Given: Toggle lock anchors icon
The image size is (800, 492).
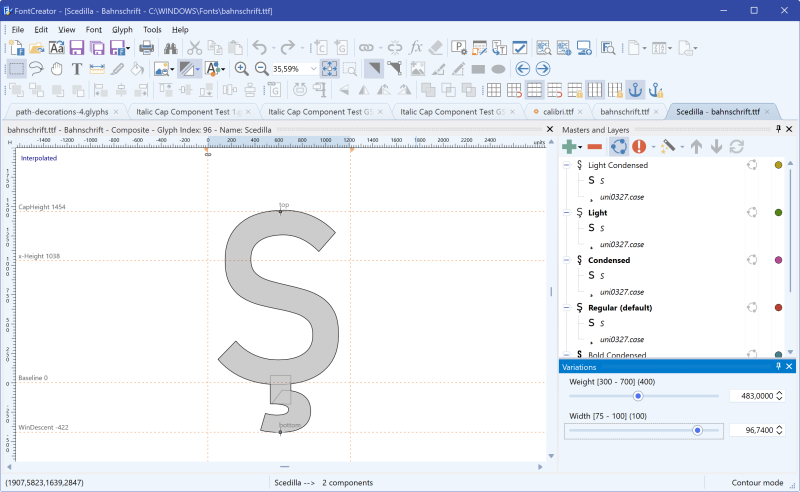Looking at the screenshot, I should click(656, 90).
